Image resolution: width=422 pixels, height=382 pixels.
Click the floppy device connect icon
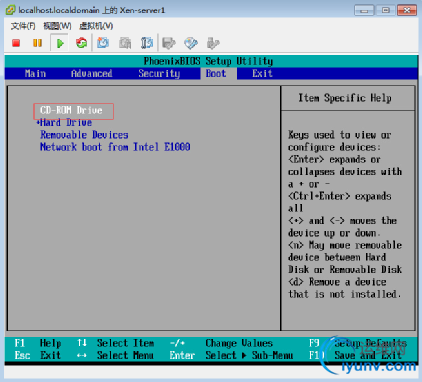(169, 43)
